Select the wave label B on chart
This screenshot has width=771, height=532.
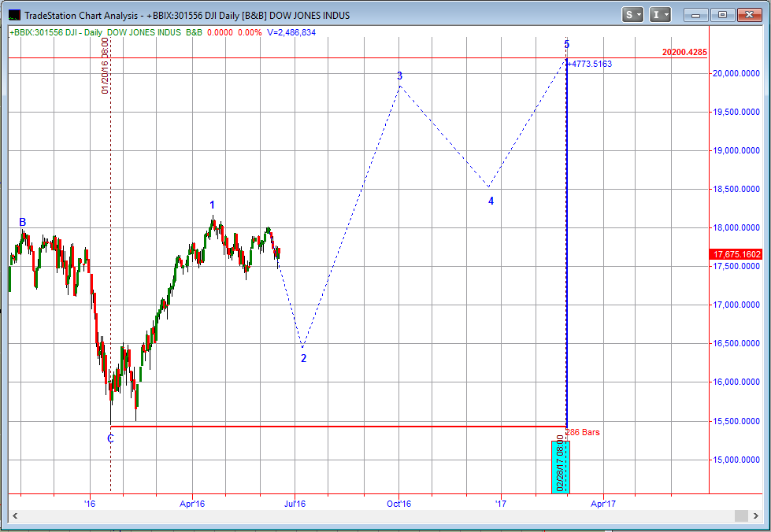pos(22,222)
